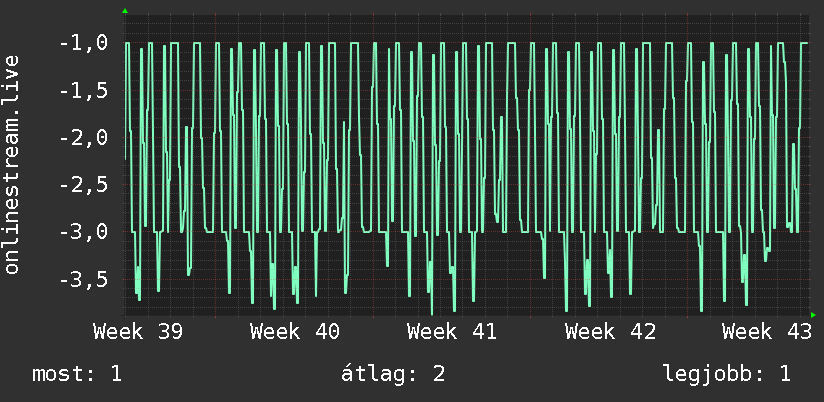Click the 'most: 1' statistic
The height and width of the screenshot is (402, 824).
click(x=77, y=374)
